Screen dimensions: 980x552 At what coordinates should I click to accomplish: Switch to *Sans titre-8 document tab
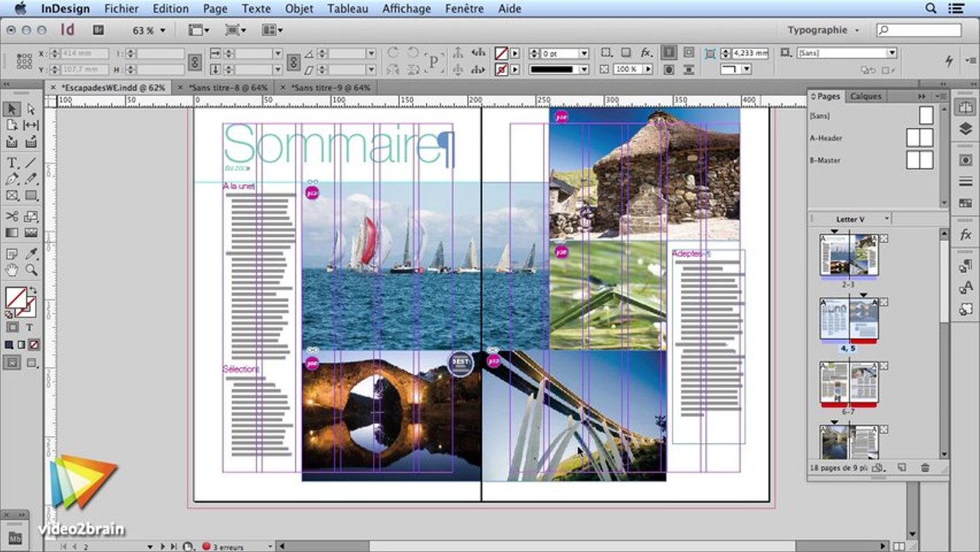(x=228, y=87)
